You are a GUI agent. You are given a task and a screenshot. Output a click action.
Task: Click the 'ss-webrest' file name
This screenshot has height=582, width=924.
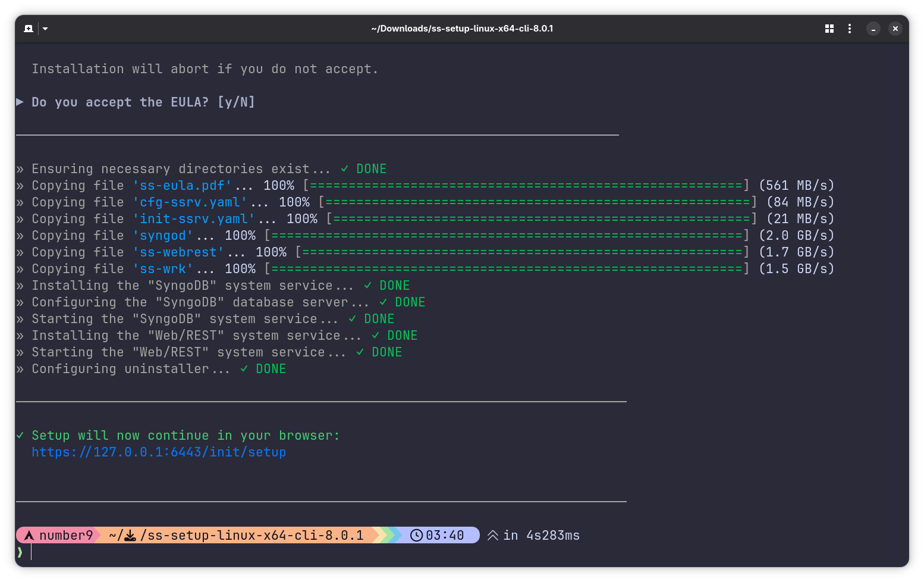tap(178, 252)
